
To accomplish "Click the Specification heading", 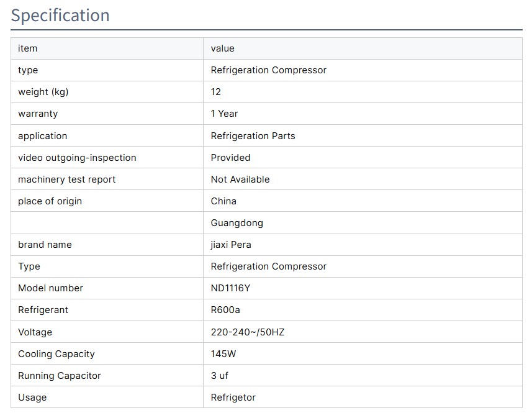I will click(x=60, y=16).
